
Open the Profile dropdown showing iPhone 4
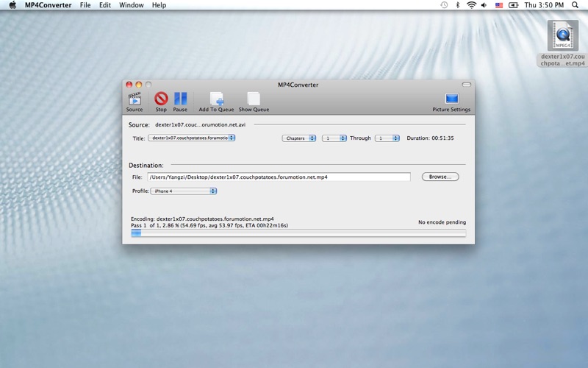pos(184,191)
